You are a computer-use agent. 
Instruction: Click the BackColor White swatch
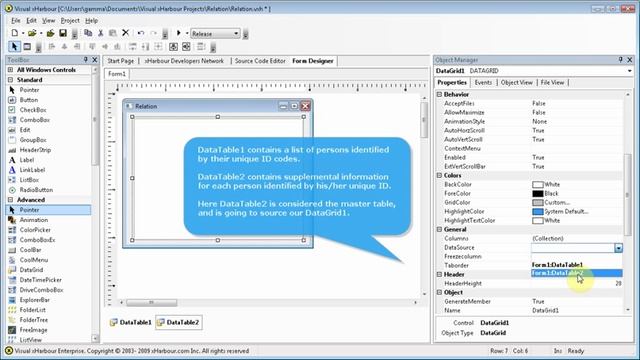tap(538, 184)
